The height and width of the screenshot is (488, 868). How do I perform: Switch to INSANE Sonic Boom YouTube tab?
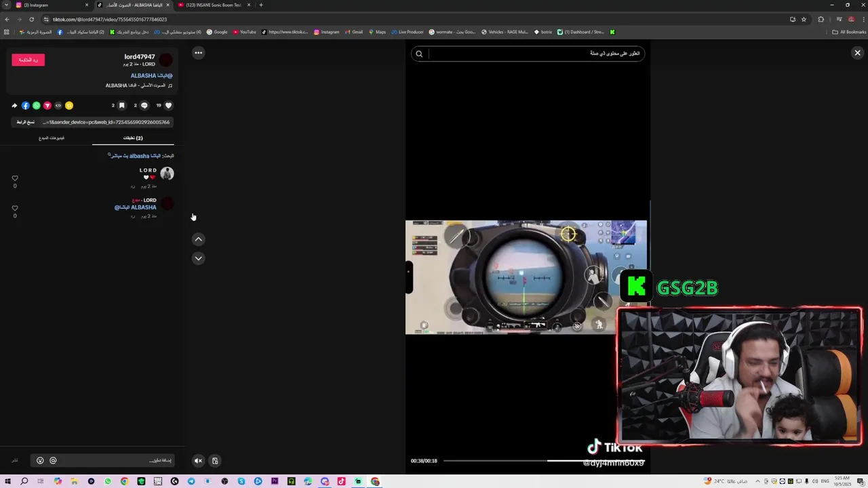coord(214,5)
